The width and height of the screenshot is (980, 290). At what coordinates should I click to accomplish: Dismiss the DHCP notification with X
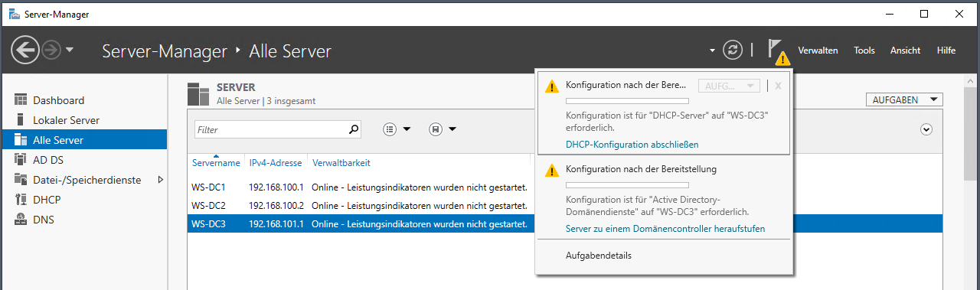coord(778,86)
